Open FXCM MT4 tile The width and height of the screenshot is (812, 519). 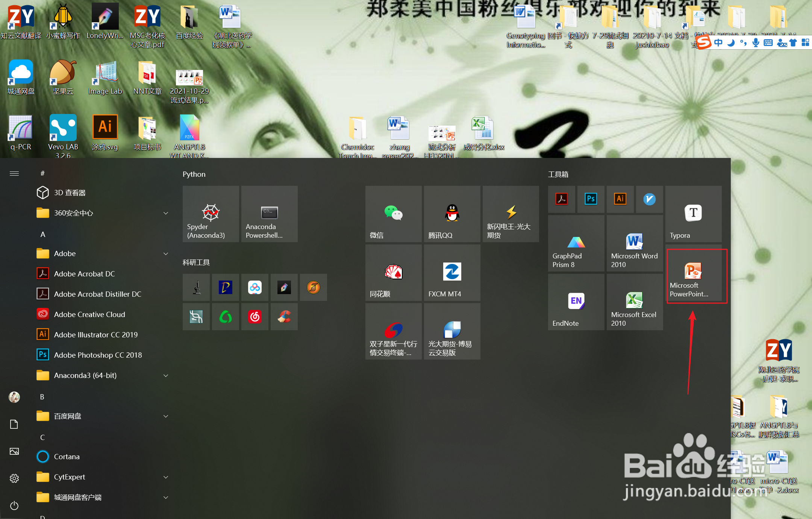(x=452, y=273)
